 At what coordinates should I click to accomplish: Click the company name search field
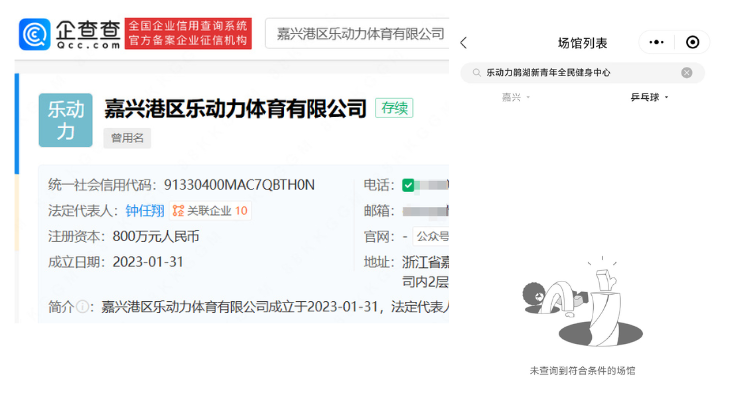[357, 33]
